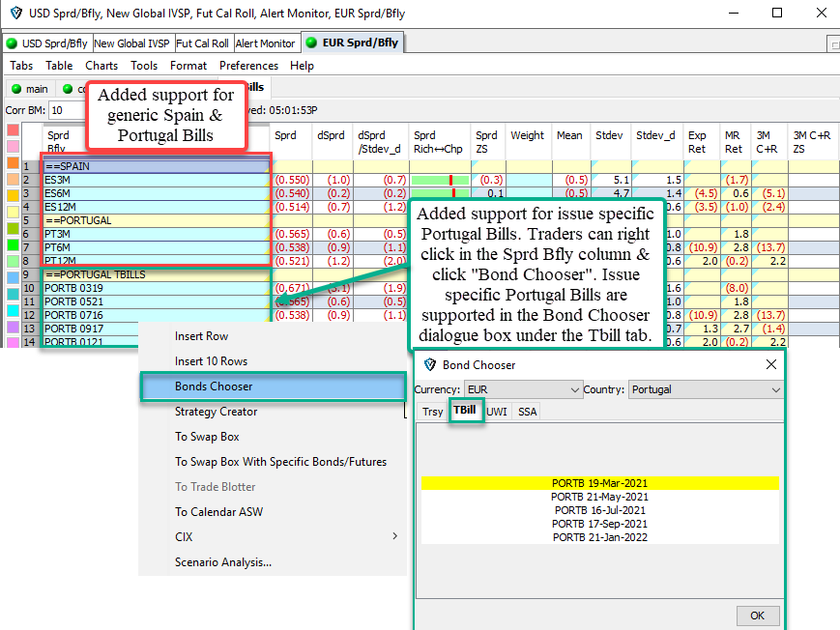Open the Help menu

click(302, 66)
